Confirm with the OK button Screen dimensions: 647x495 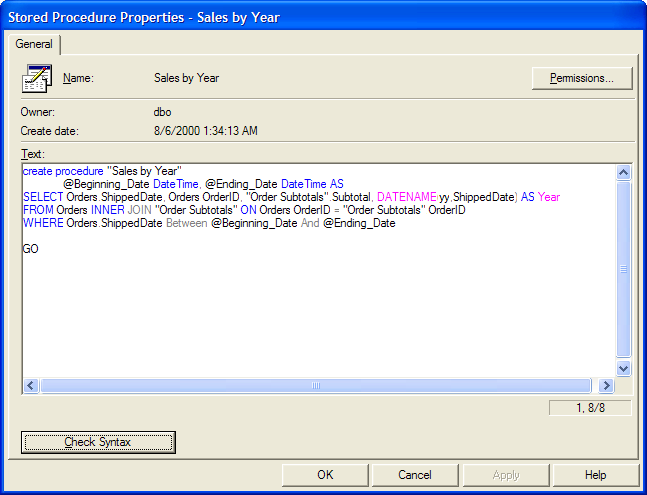[x=325, y=475]
